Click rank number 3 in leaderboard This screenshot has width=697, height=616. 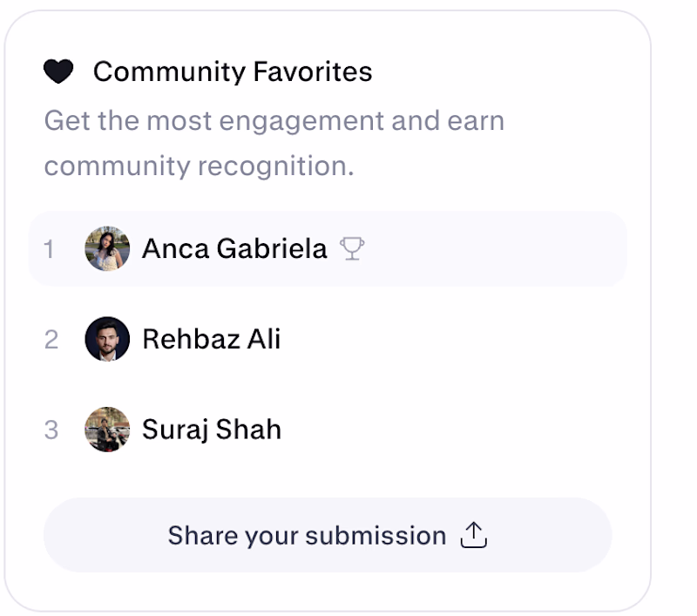click(51, 430)
